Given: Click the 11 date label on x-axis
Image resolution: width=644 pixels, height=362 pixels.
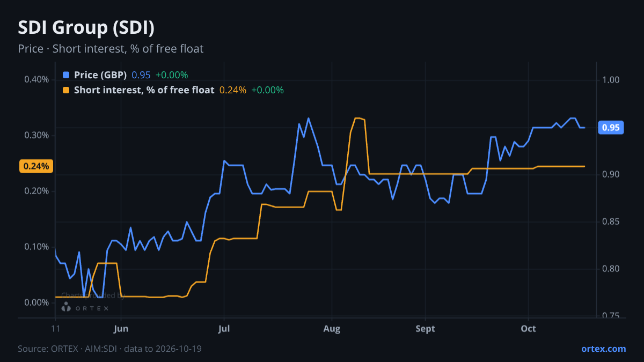Looking at the screenshot, I should pyautogui.click(x=55, y=328).
